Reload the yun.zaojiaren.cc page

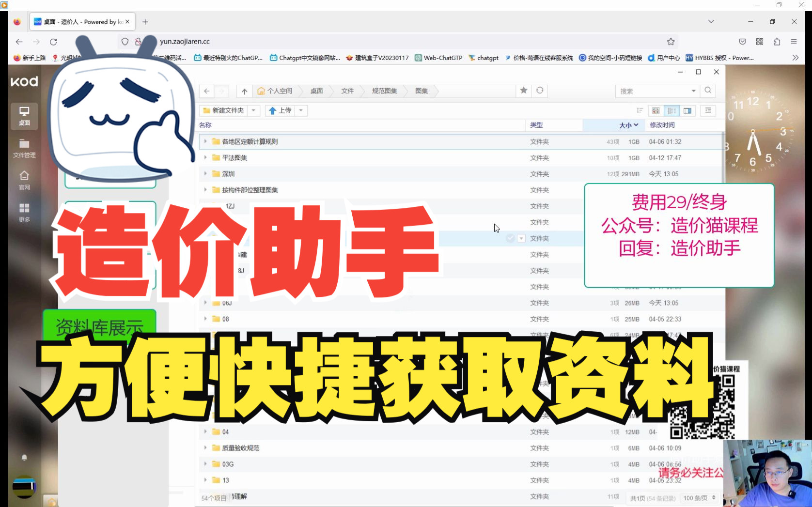53,42
